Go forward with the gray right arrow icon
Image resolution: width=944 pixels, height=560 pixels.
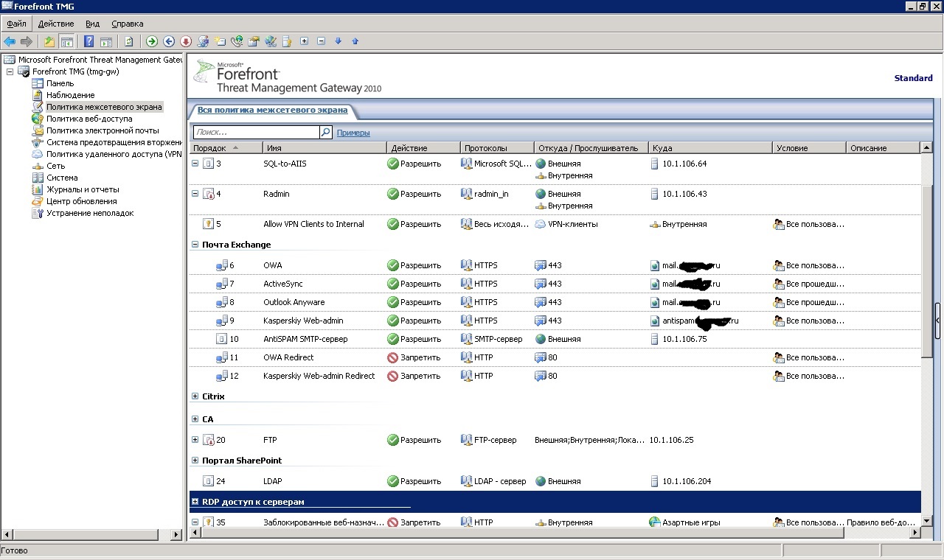click(x=27, y=41)
